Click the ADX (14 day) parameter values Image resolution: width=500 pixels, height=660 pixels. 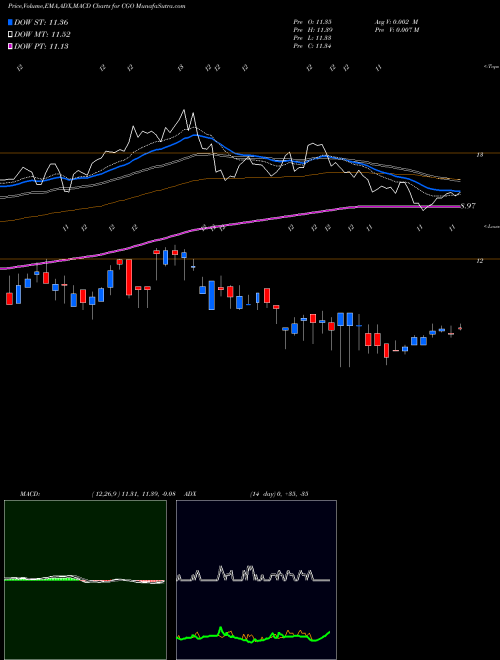point(279,494)
